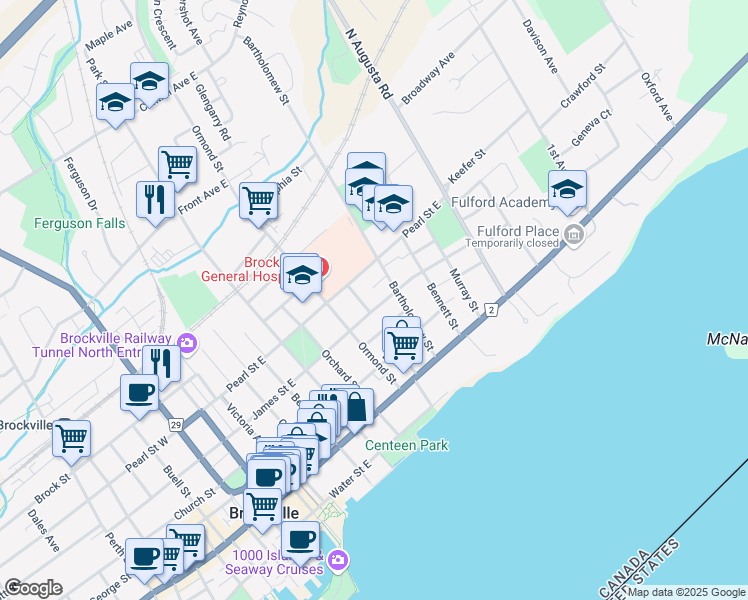Click the Buell St street label
Image resolution: width=748 pixels, height=600 pixels.
(177, 481)
